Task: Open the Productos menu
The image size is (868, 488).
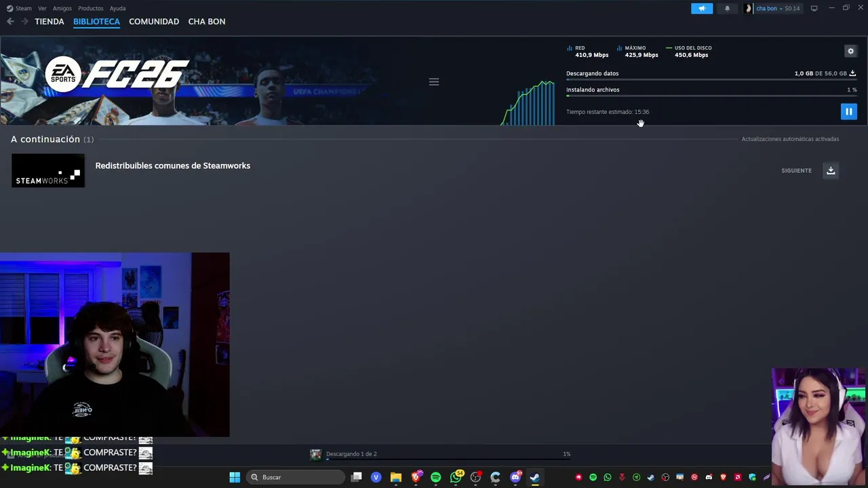Action: (90, 8)
